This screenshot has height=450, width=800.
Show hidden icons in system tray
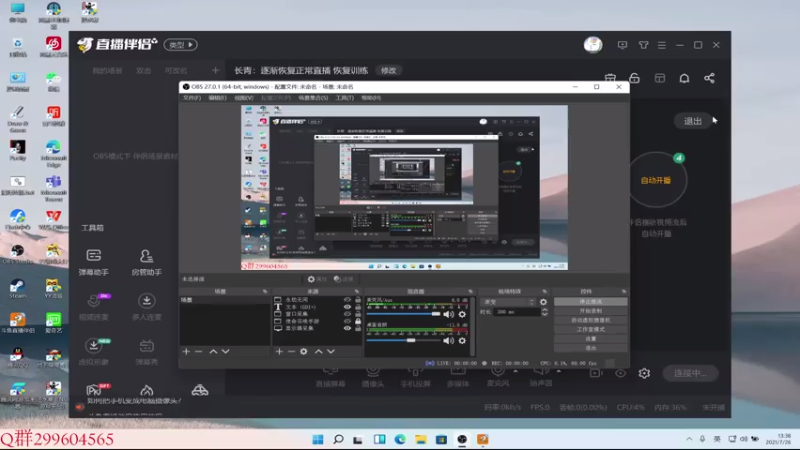[x=689, y=439]
